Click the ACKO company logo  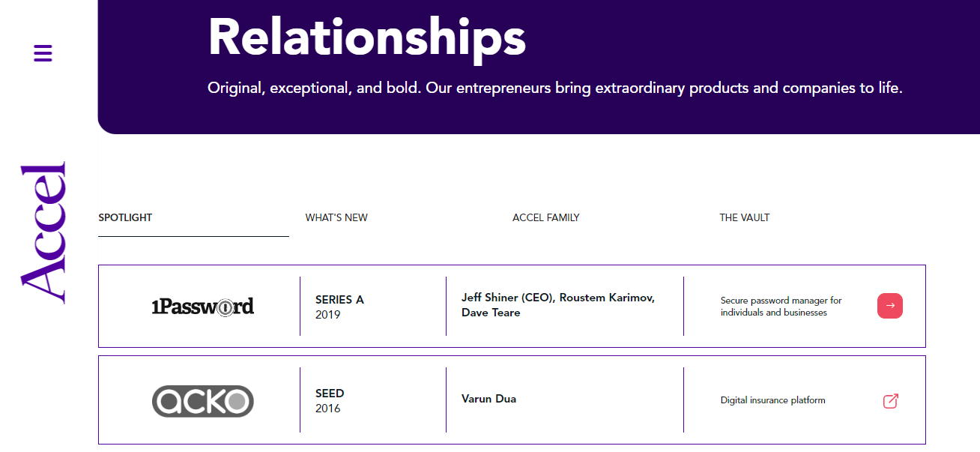[202, 400]
